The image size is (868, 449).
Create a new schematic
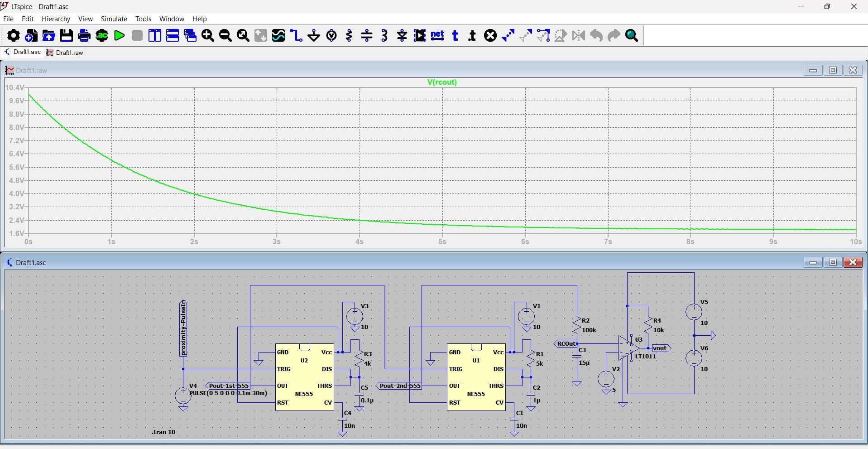(x=31, y=35)
